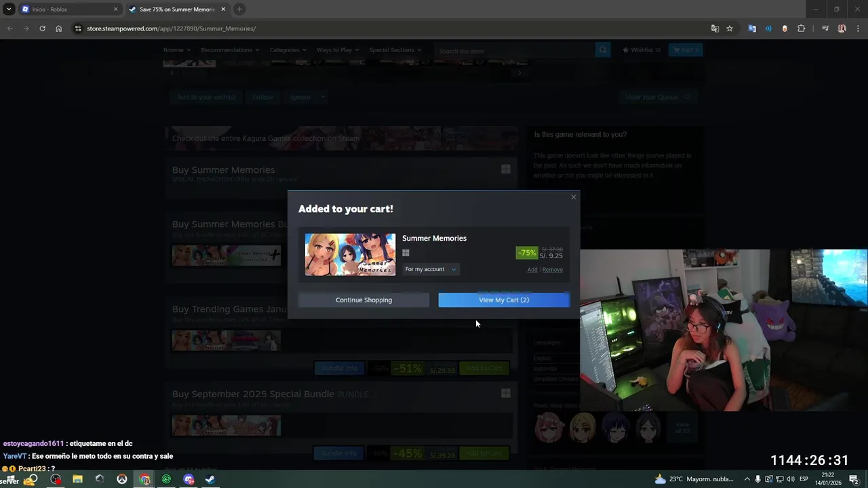
Task: Open the Ways to Play menu
Action: pyautogui.click(x=338, y=49)
